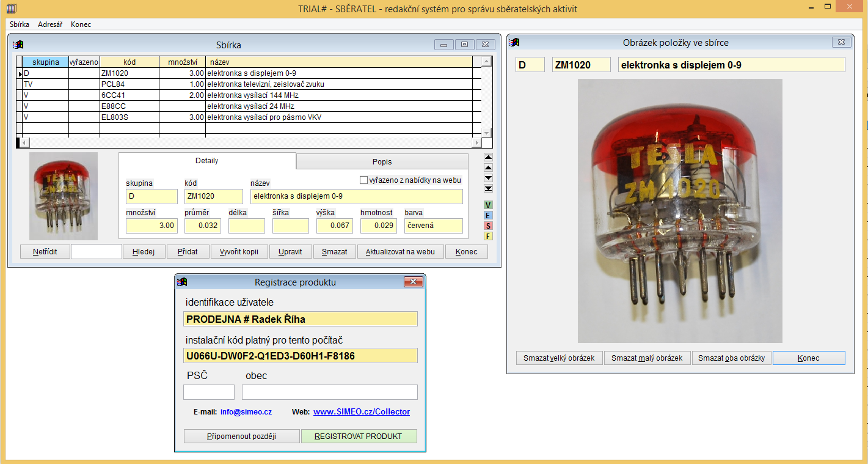Click the REGISTROVAT PRODUKT button
The width and height of the screenshot is (868, 464).
(x=359, y=436)
